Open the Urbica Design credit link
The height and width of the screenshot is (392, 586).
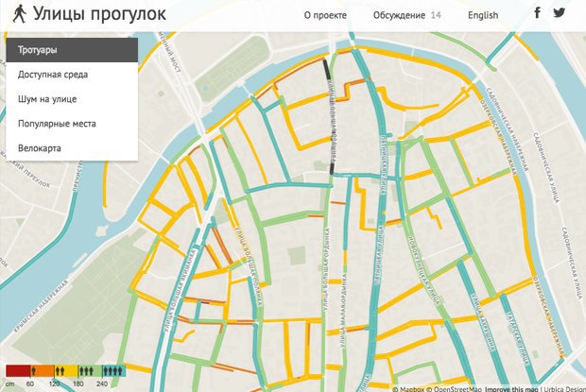[x=563, y=388]
